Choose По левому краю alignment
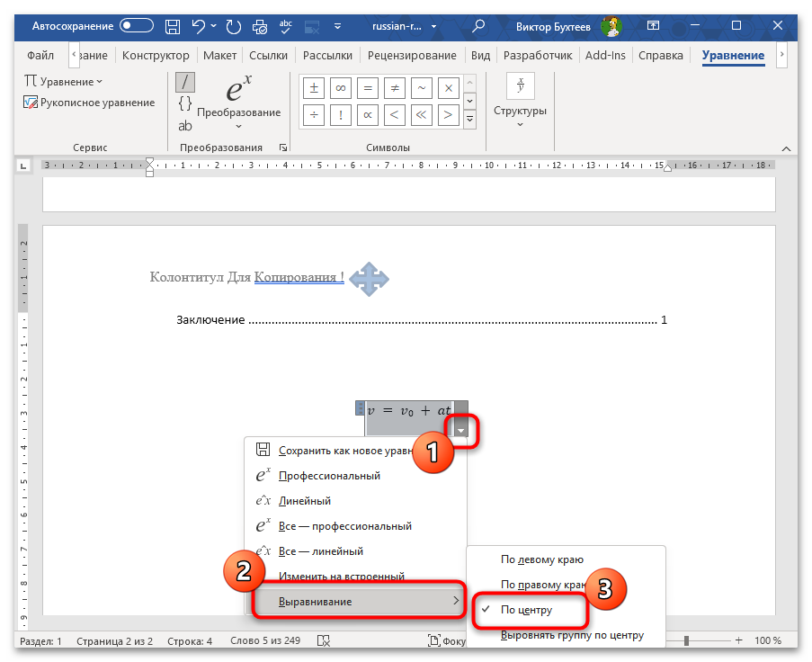Image resolution: width=812 pixels, height=662 pixels. pyautogui.click(x=566, y=559)
